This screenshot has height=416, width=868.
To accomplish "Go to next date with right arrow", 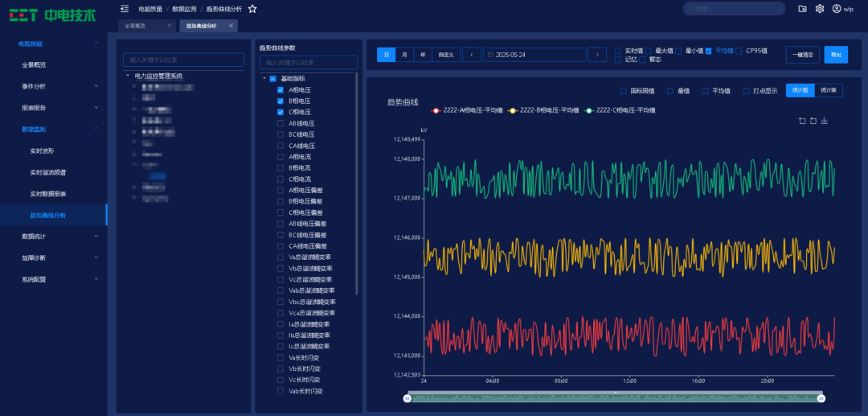I will pos(597,55).
